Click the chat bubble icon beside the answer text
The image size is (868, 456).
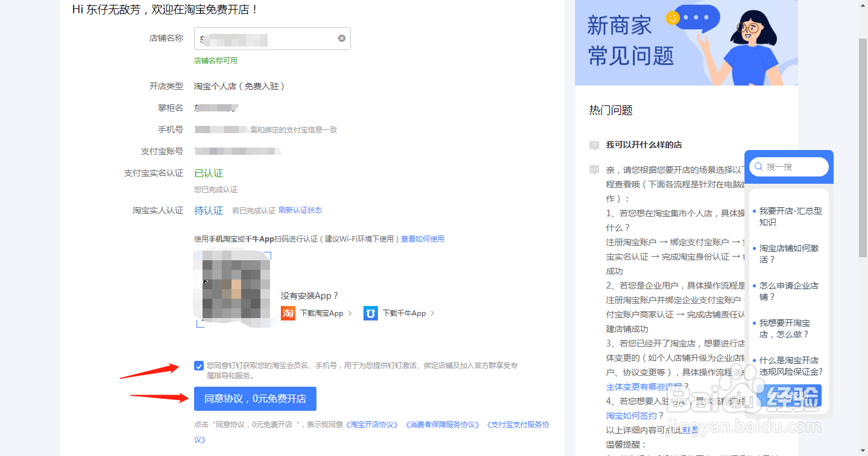pyautogui.click(x=594, y=170)
